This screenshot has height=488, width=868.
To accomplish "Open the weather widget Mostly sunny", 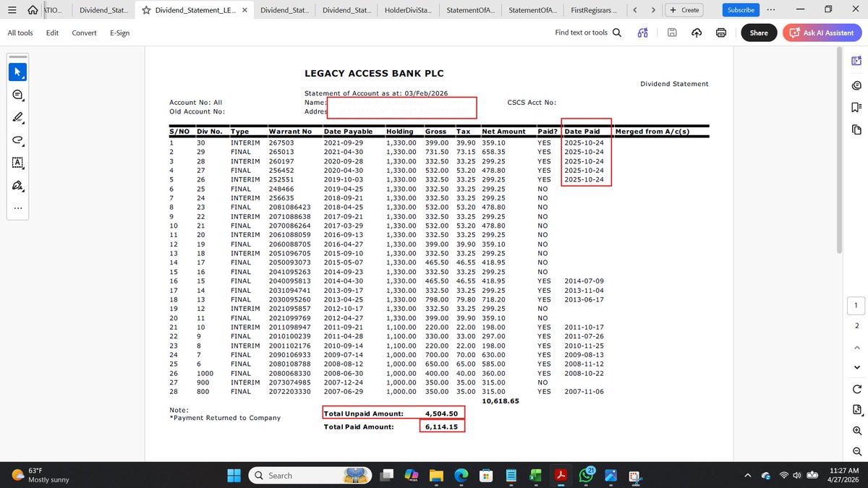I will 41,475.
